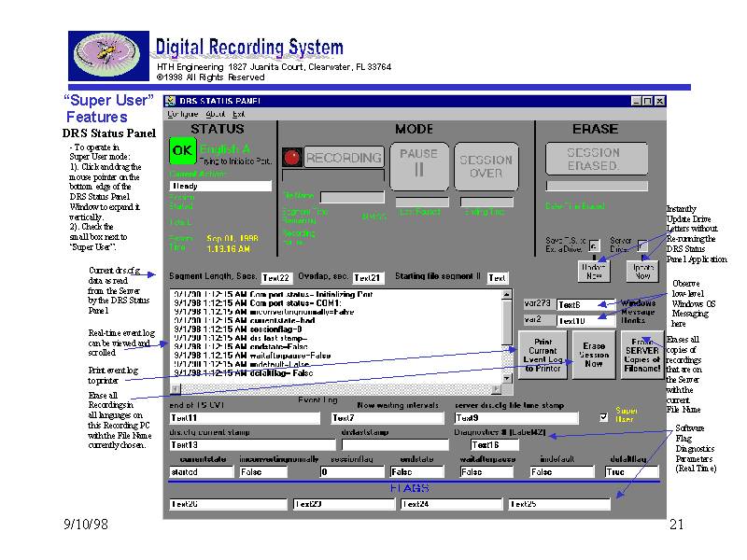Toggle the Super User checkbox
747x560 pixels.
pyautogui.click(x=603, y=418)
